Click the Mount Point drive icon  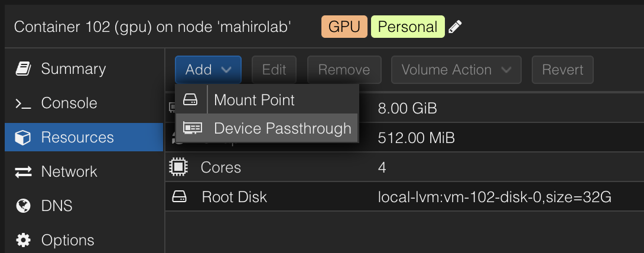click(190, 100)
